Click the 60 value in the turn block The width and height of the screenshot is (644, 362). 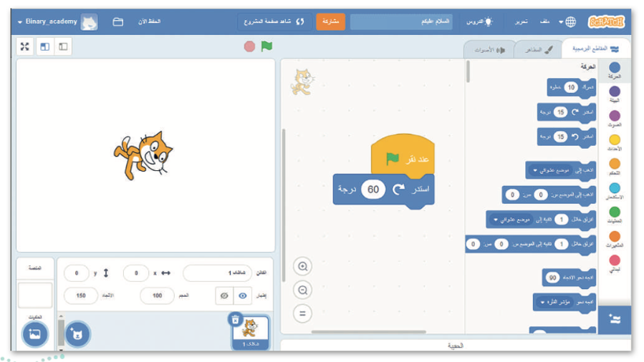click(373, 190)
